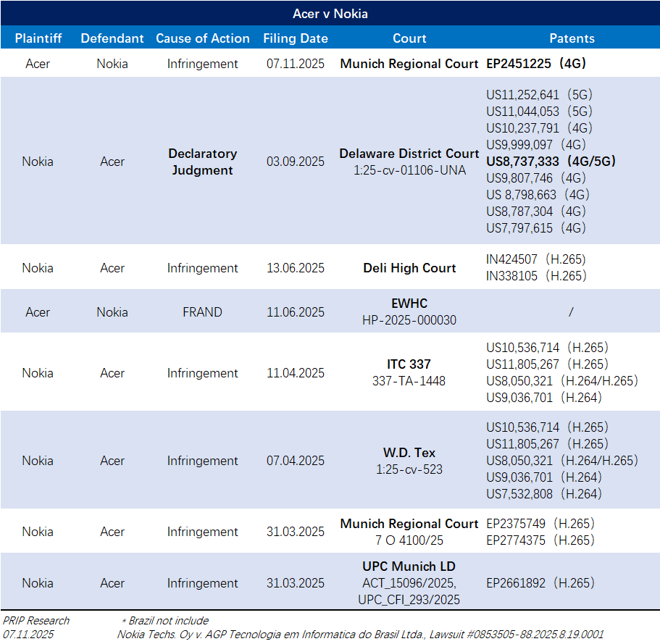Viewport: 660px width, 644px height.
Task: Select patent US9,999,097 (4G)
Action: point(536,145)
